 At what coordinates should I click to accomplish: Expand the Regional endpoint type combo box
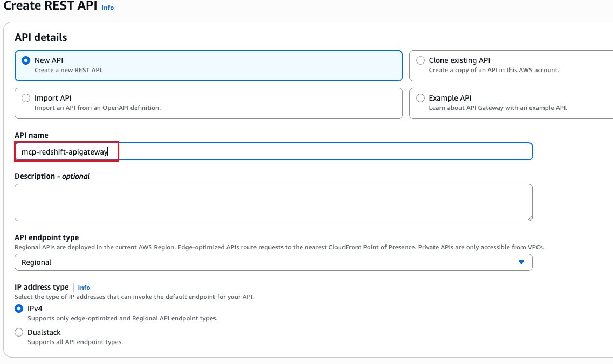(273, 262)
